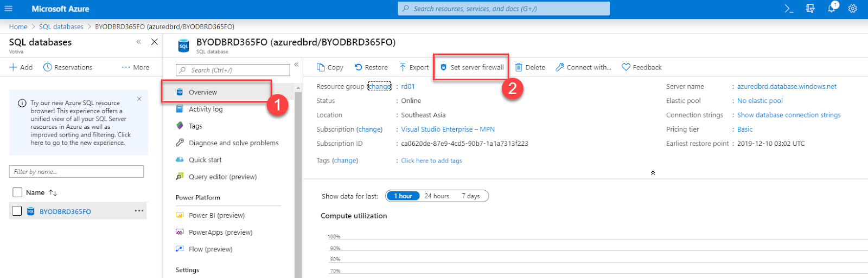Click here to add tags link
This screenshot has height=278, width=868.
coord(431,160)
